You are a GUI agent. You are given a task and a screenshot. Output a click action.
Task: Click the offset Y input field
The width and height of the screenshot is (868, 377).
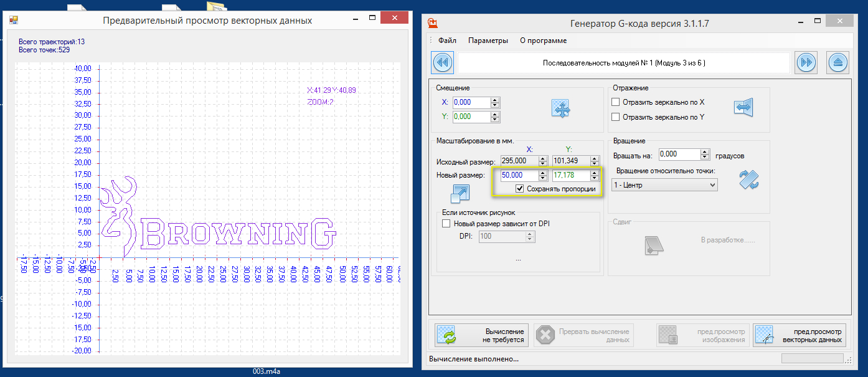471,117
